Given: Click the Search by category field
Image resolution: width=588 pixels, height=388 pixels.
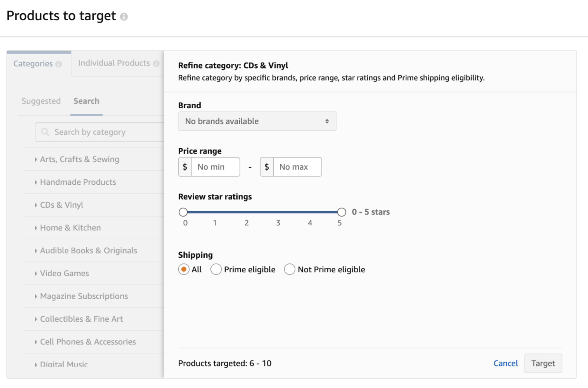Looking at the screenshot, I should click(106, 132).
